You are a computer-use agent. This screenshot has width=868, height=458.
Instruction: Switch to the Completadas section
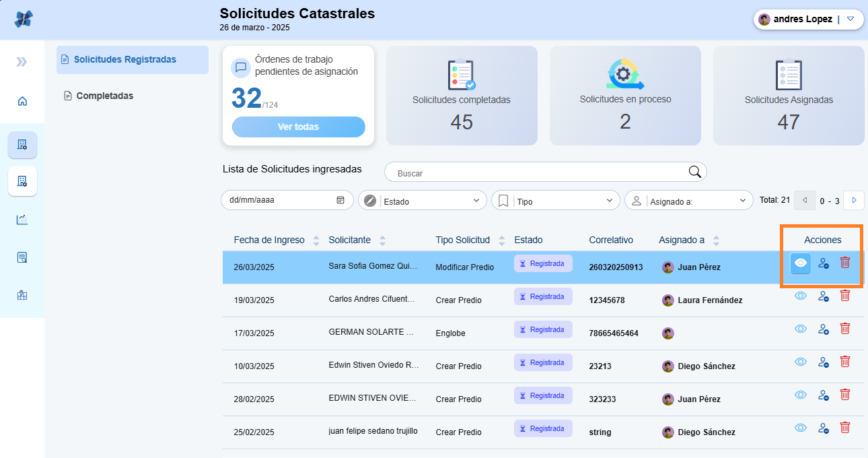(x=104, y=96)
